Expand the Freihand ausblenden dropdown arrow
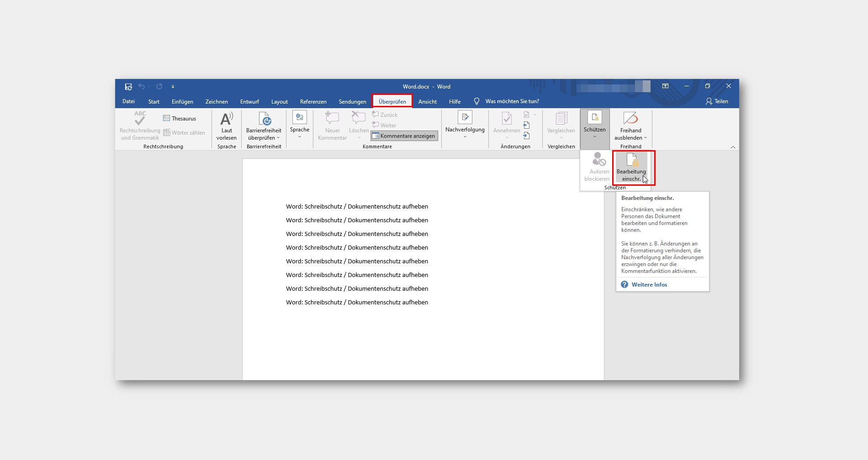Screen dimensions: 868x460 click(645, 138)
